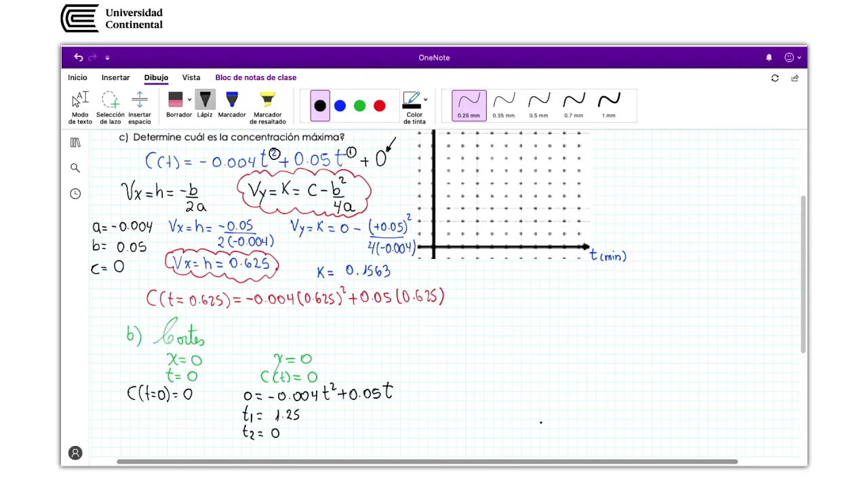Open the account profile icon
The image size is (868, 488).
point(75,453)
